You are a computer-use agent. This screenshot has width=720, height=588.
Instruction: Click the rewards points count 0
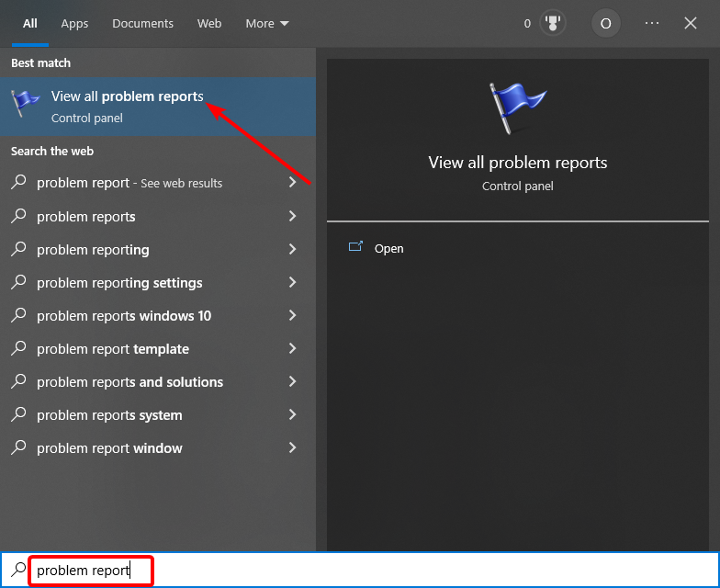(527, 24)
